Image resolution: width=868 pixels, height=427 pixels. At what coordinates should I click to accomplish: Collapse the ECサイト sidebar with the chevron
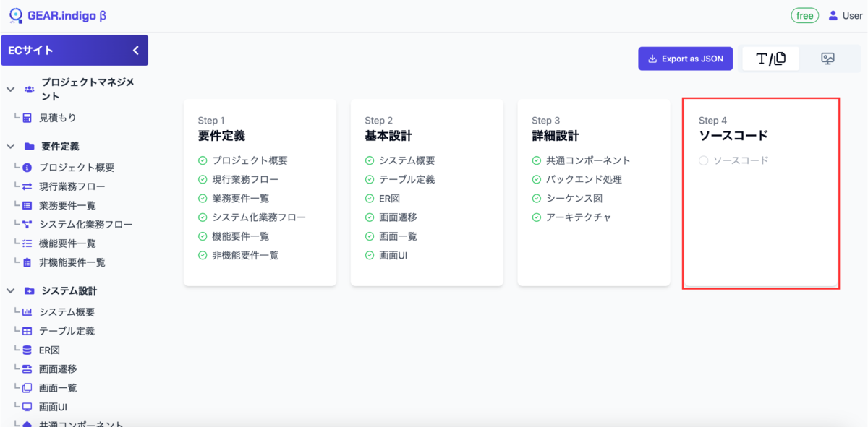(x=135, y=51)
